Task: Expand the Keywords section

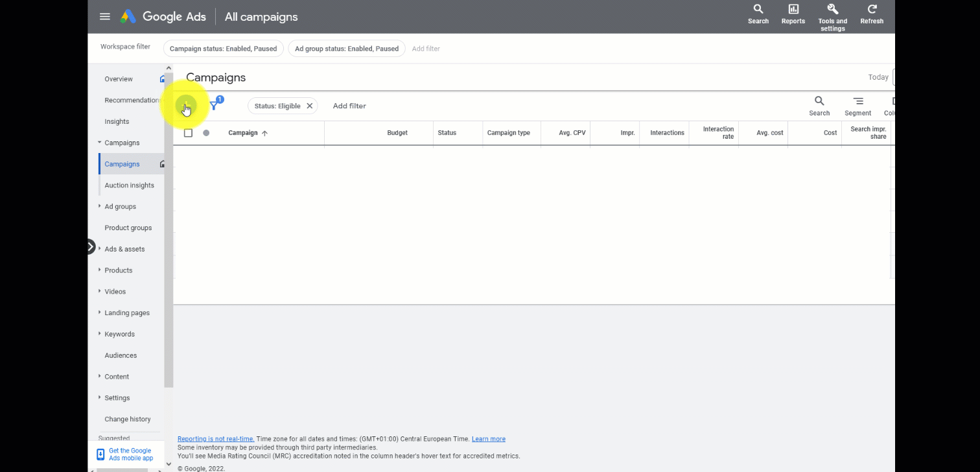Action: 100,334
